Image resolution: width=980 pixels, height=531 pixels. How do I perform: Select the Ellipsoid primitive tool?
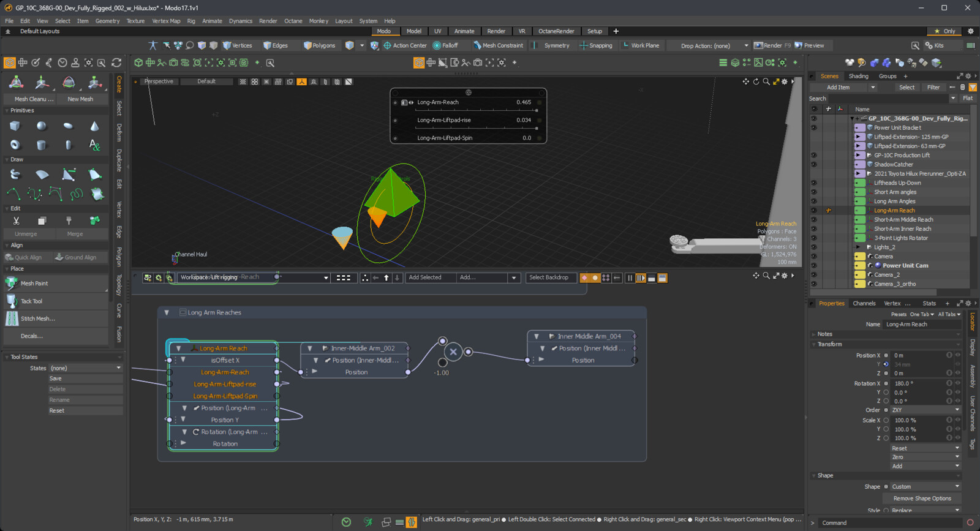pos(68,126)
